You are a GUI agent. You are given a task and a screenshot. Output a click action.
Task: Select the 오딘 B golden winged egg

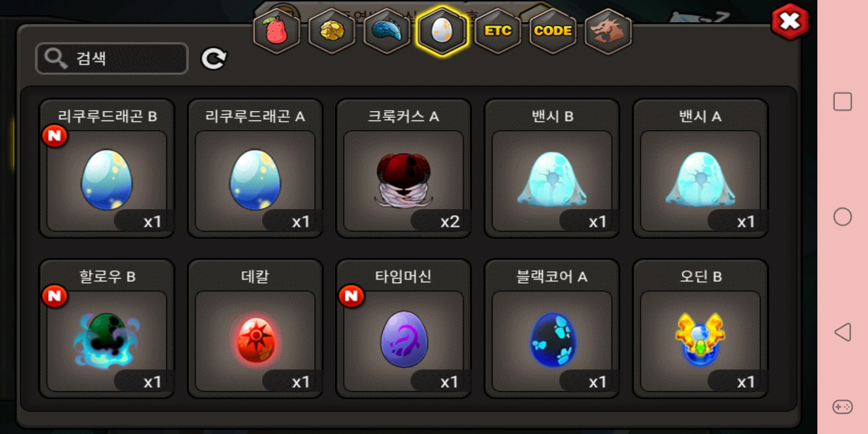click(x=700, y=329)
